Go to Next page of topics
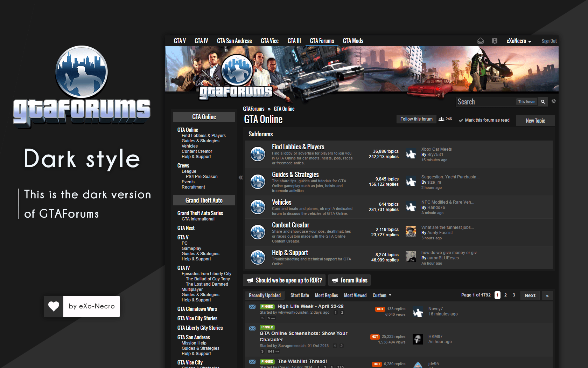The width and height of the screenshot is (588, 368). pyautogui.click(x=530, y=295)
